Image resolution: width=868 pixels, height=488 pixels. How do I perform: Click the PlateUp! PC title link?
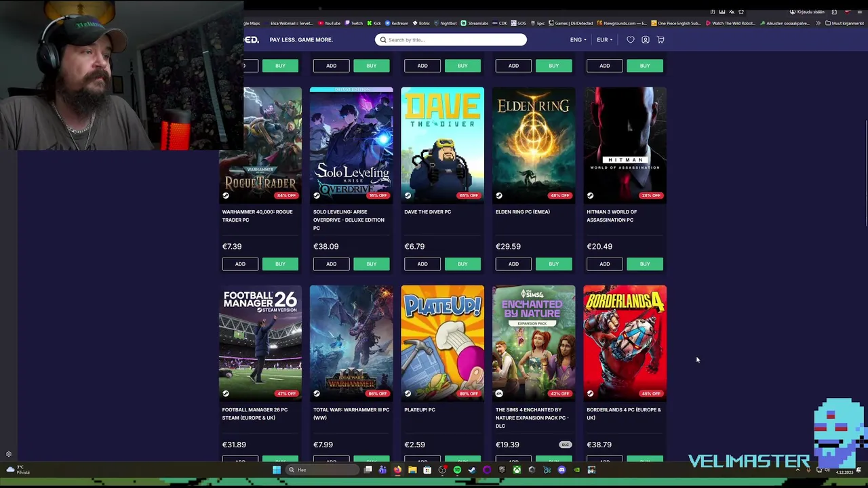point(420,409)
